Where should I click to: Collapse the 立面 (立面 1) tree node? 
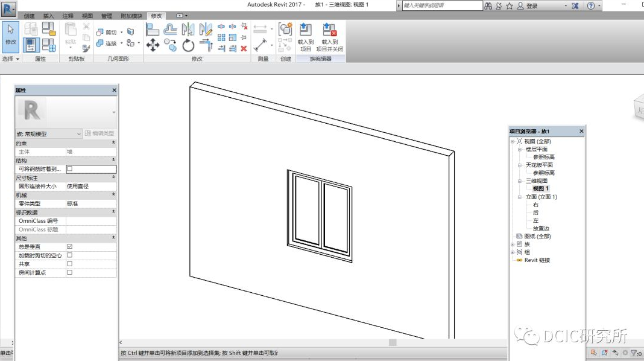[520, 197]
